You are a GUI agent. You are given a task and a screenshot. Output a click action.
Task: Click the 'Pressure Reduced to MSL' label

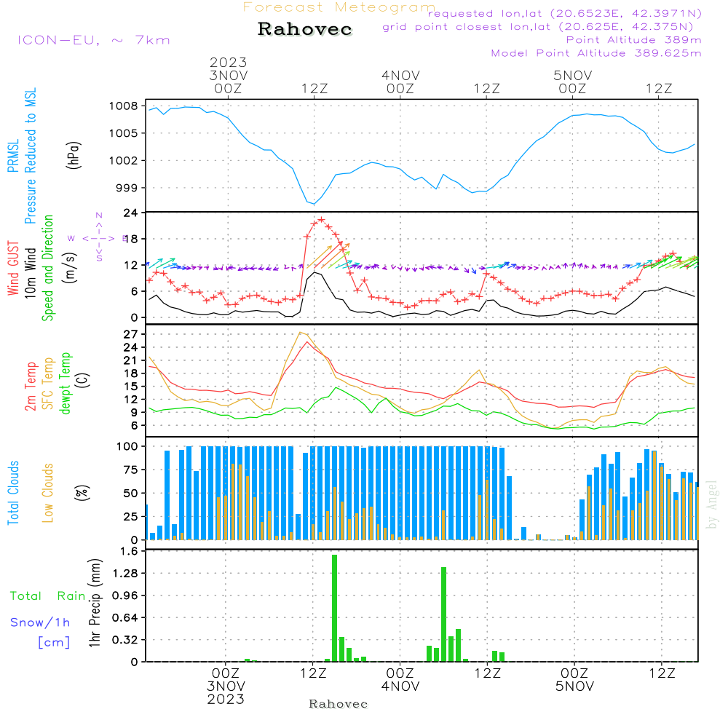coord(30,156)
